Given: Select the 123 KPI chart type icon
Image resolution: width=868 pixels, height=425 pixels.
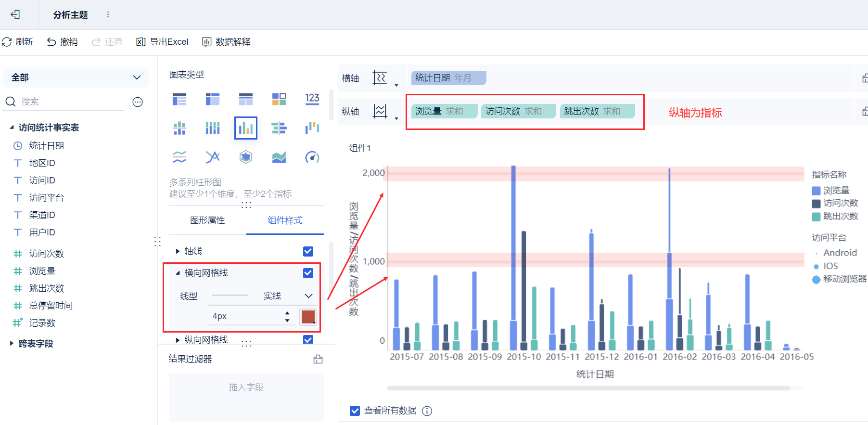Looking at the screenshot, I should pos(312,99).
